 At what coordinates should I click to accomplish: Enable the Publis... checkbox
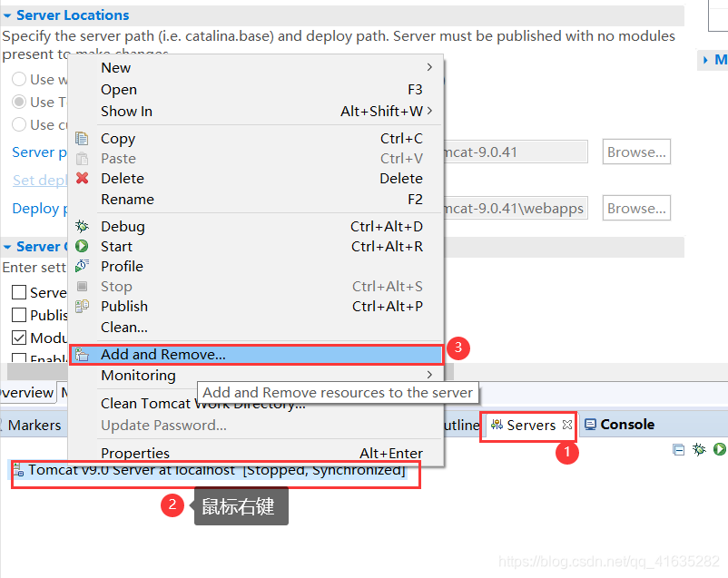(x=19, y=315)
